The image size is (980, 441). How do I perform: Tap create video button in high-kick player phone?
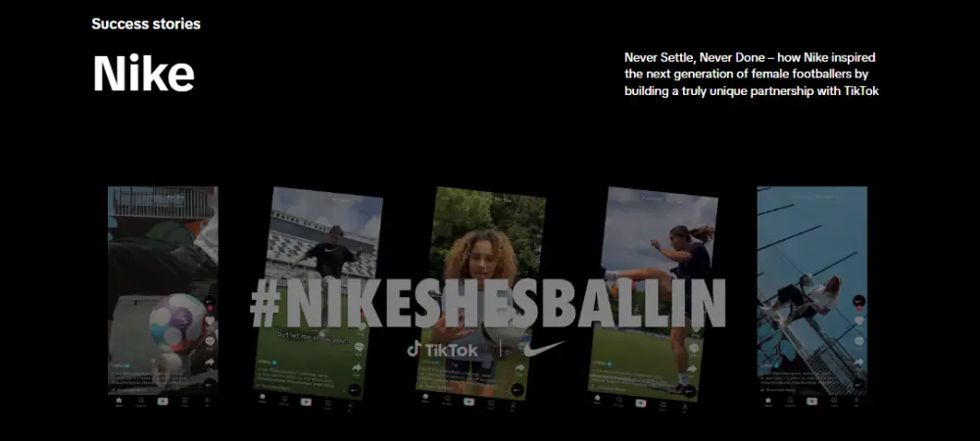(x=641, y=403)
